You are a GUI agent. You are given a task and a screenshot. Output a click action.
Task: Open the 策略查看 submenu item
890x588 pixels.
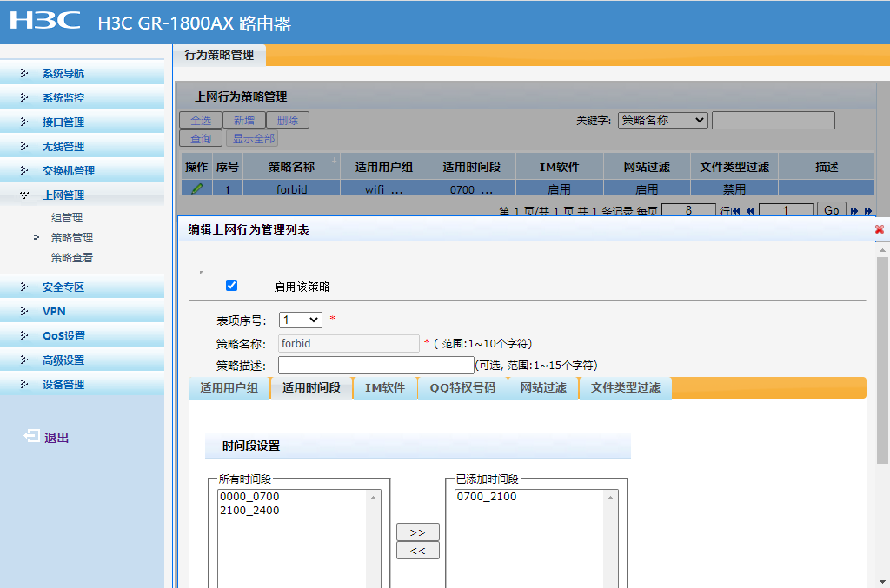(x=72, y=258)
